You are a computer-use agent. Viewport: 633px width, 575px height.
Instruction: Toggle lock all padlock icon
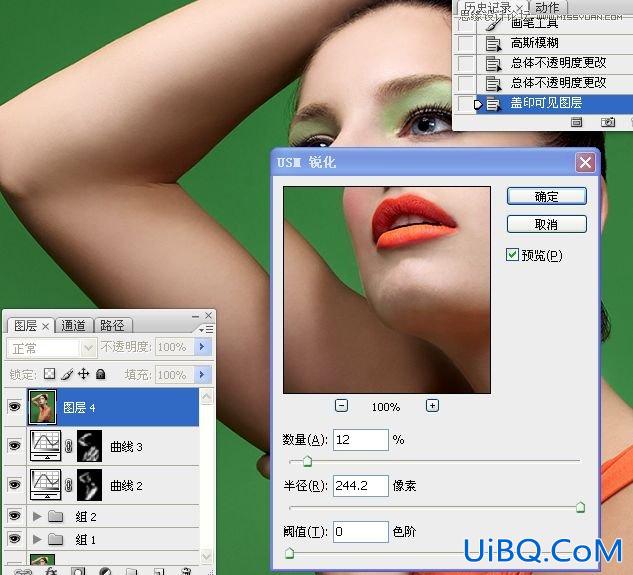pos(101,374)
